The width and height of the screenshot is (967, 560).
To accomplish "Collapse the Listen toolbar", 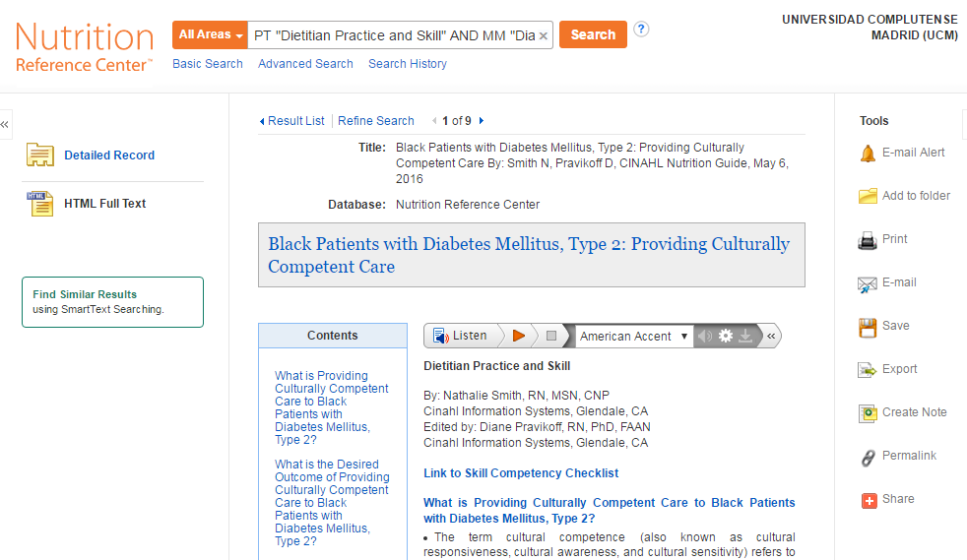I will pos(771,336).
